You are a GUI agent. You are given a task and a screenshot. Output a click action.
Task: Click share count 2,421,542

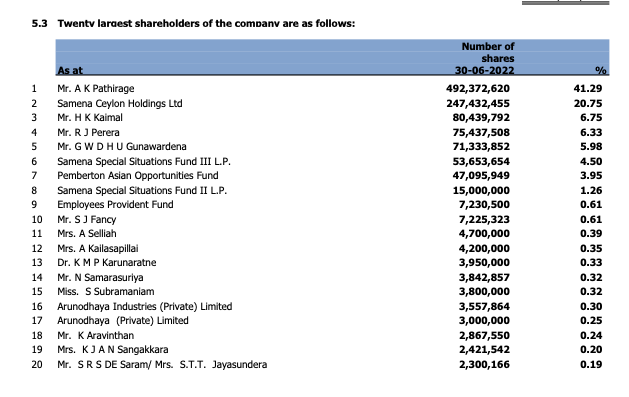tap(484, 350)
